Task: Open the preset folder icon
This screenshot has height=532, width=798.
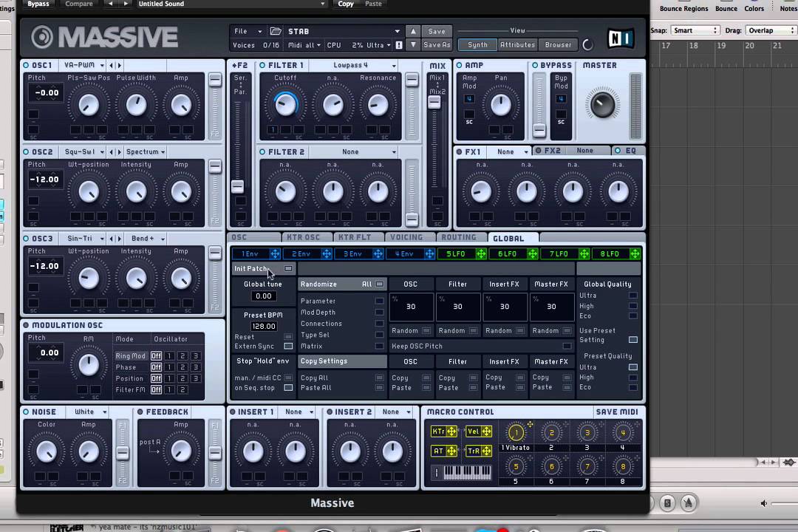Action: click(x=276, y=31)
